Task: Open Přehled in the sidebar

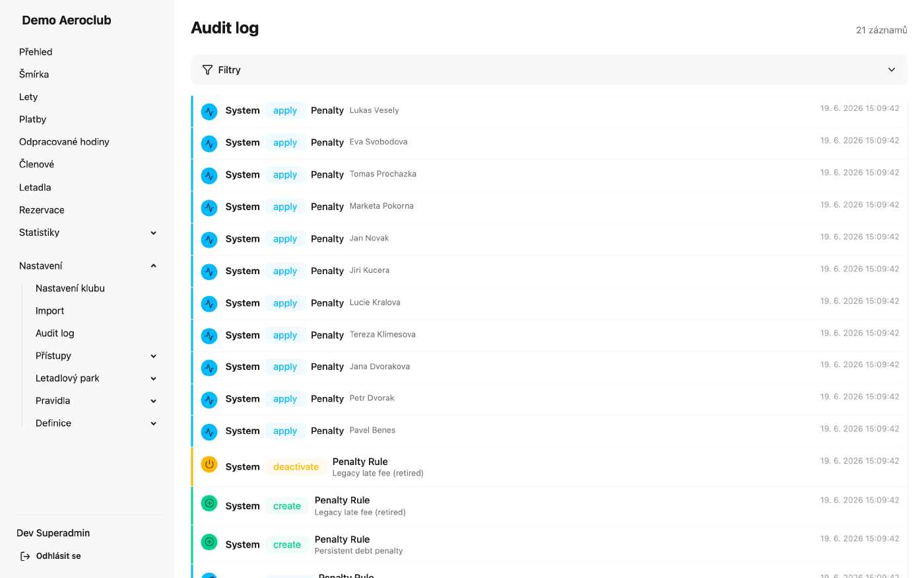Action: tap(36, 52)
